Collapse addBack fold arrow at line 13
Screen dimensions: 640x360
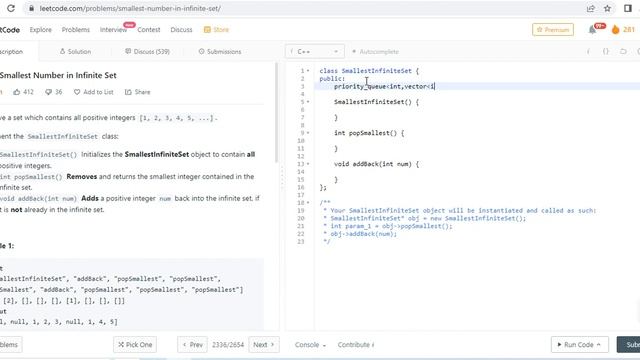[308, 164]
